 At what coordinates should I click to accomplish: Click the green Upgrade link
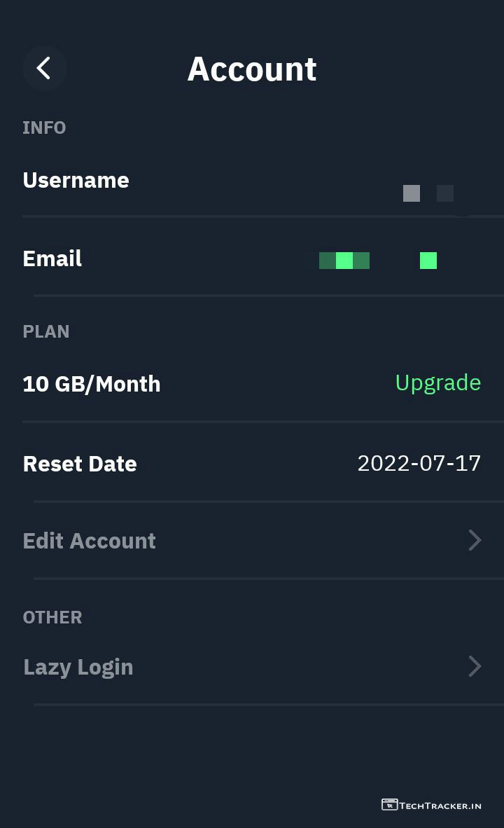(x=438, y=382)
